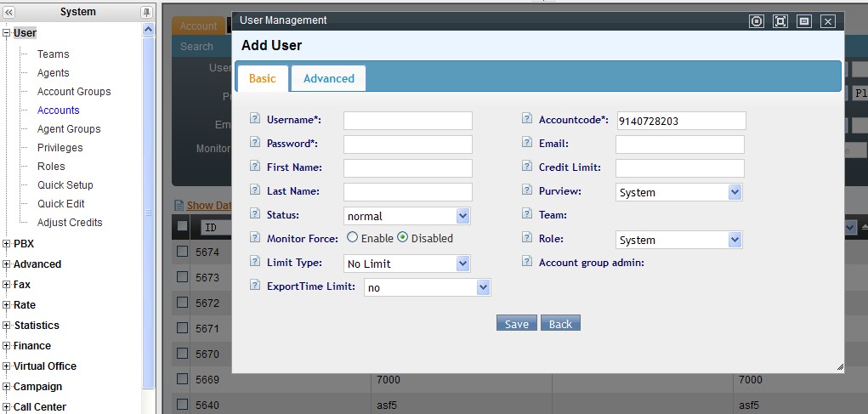This screenshot has width=868, height=414.
Task: Click the sidebar vertical scrollbar
Action: point(149,213)
